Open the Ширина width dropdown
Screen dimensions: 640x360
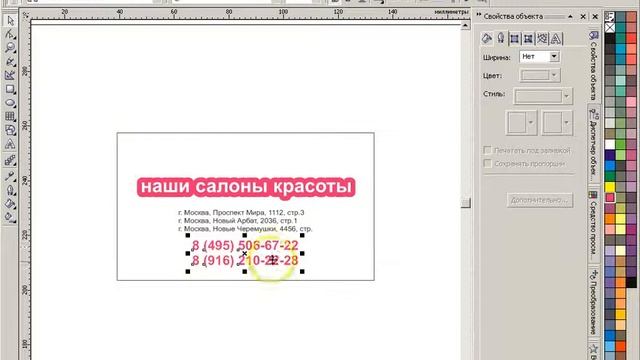coord(554,56)
